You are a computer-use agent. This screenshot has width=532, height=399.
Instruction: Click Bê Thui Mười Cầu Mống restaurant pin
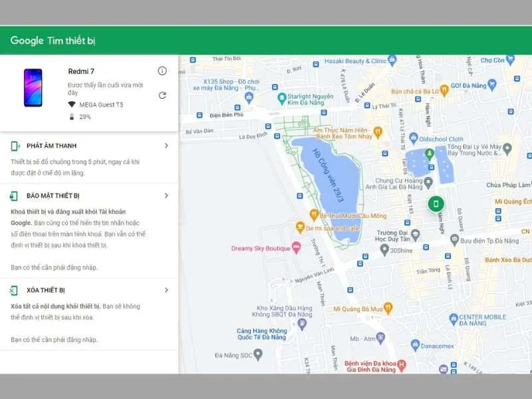click(x=314, y=215)
